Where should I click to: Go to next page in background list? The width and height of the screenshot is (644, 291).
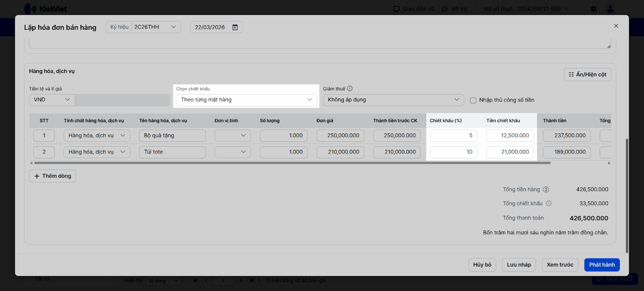[241, 281]
